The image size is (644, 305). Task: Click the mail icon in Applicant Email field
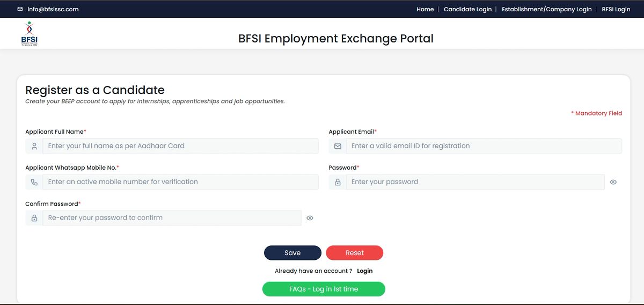pos(338,146)
